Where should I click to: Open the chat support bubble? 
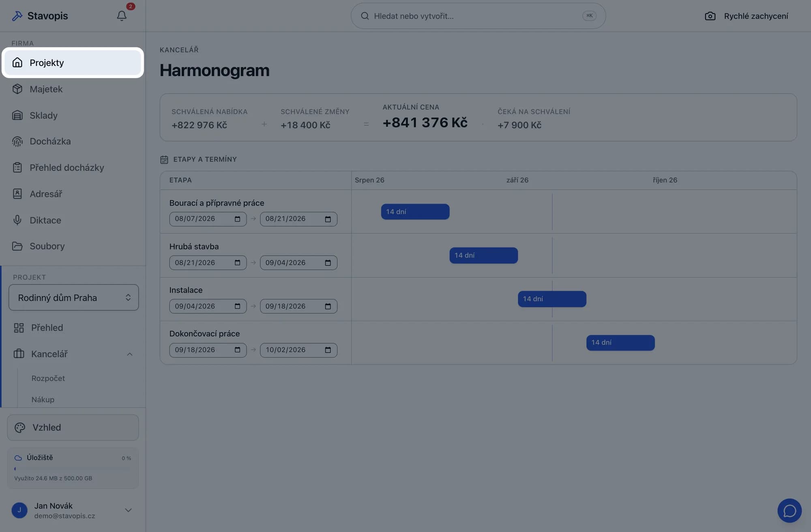click(789, 511)
